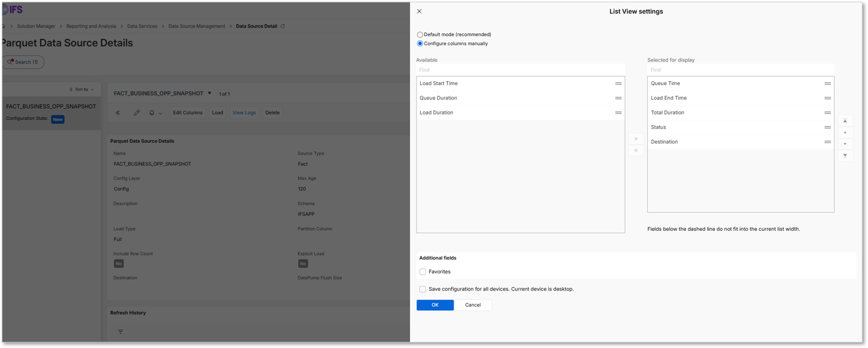
Task: Click the pencil edit icon
Action: tap(137, 113)
